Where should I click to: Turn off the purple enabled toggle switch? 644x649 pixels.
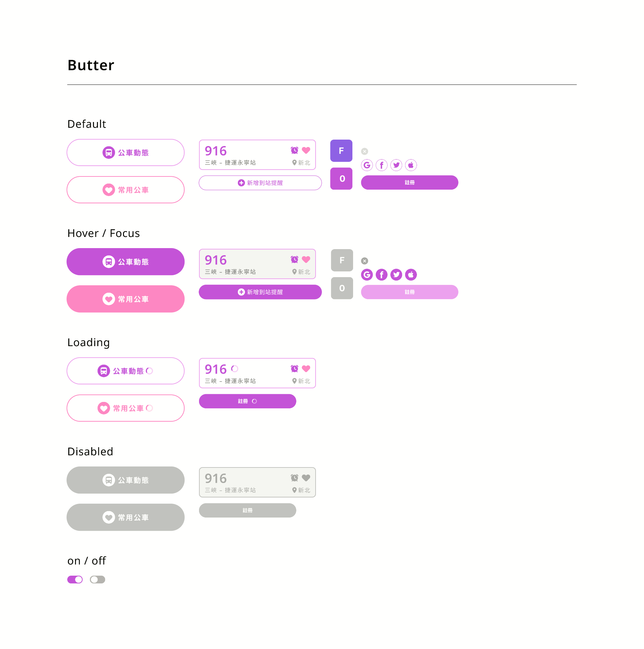[x=75, y=580]
